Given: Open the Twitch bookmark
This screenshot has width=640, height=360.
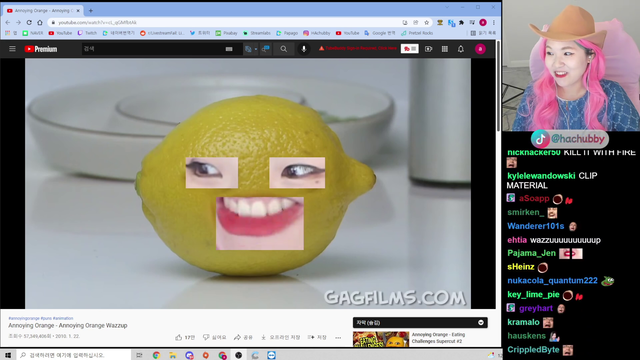Looking at the screenshot, I should [x=87, y=33].
